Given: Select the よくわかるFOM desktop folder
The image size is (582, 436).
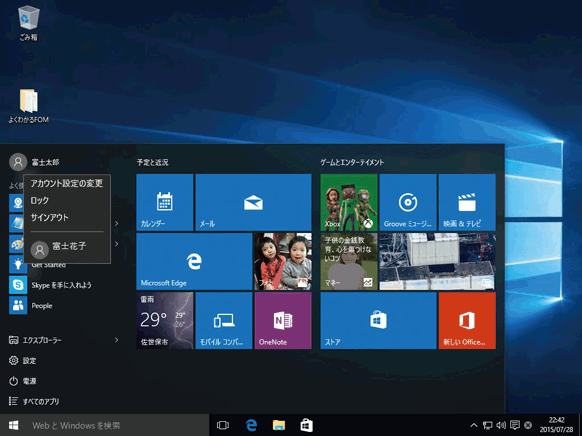Looking at the screenshot, I should 29,106.
